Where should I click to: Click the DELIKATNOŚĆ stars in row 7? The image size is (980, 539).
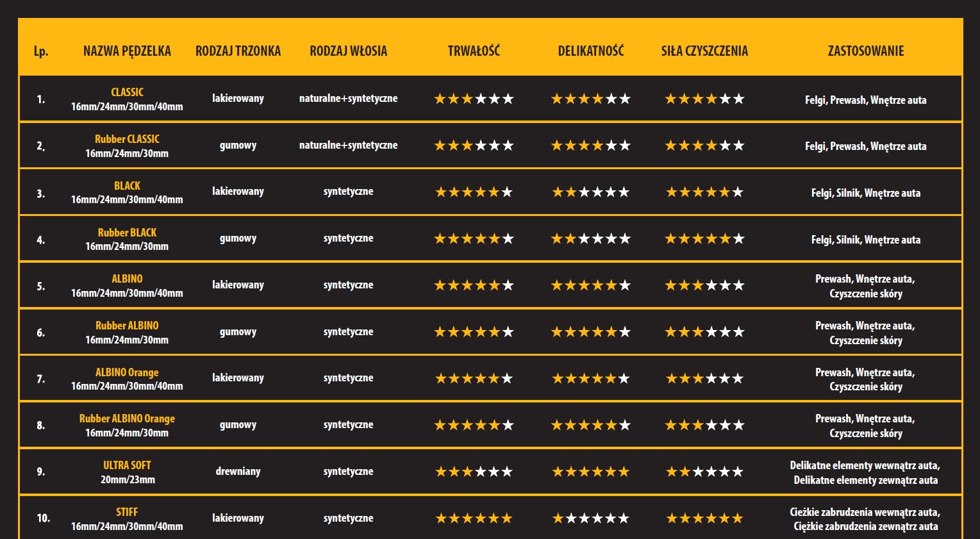[590, 379]
